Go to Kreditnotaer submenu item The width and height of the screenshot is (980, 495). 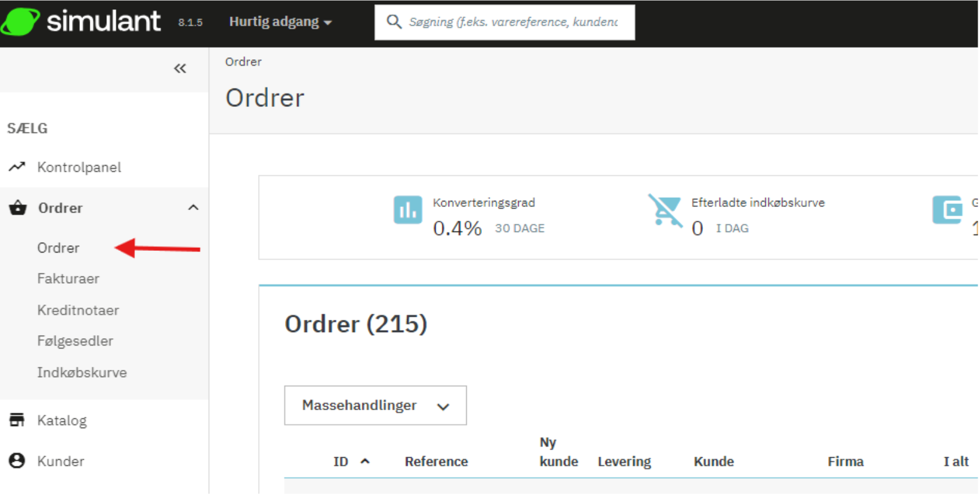(x=78, y=310)
